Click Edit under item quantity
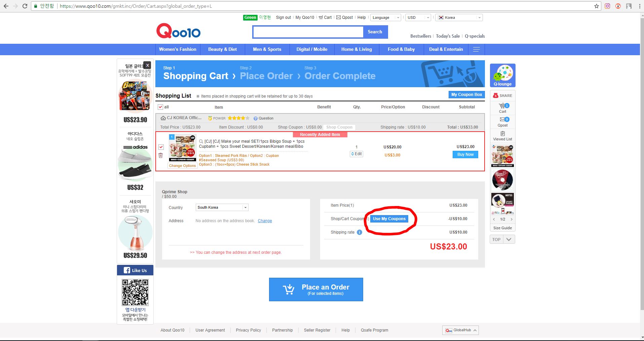This screenshot has height=341, width=644. click(x=356, y=154)
